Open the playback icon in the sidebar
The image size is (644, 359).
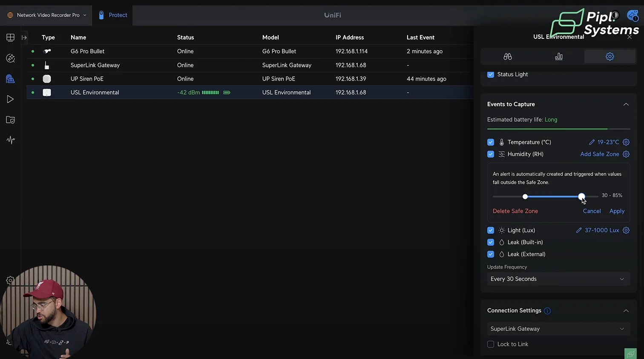click(10, 99)
